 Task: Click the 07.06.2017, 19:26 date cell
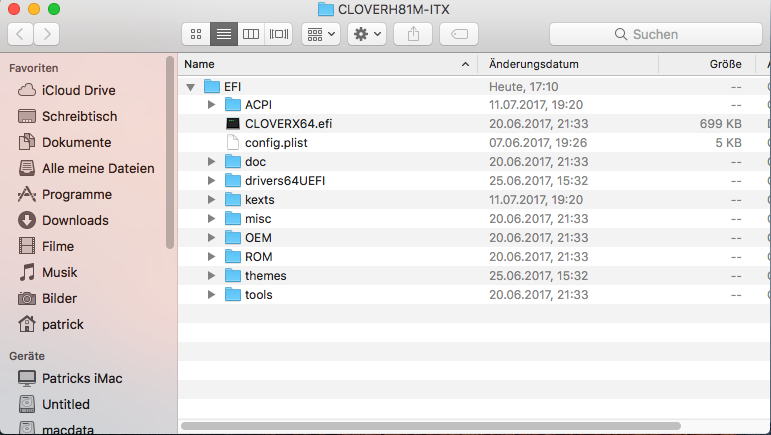[538, 143]
